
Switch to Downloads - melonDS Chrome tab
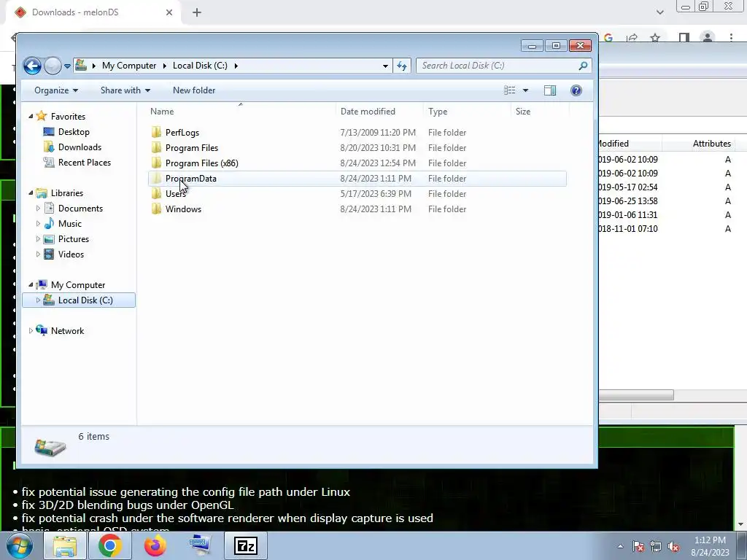(x=93, y=12)
